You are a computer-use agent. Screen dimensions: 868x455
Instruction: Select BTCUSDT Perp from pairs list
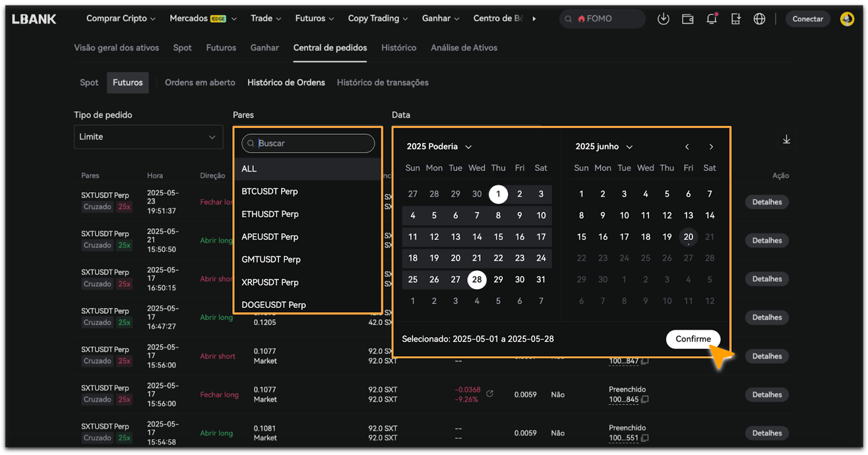click(x=270, y=192)
